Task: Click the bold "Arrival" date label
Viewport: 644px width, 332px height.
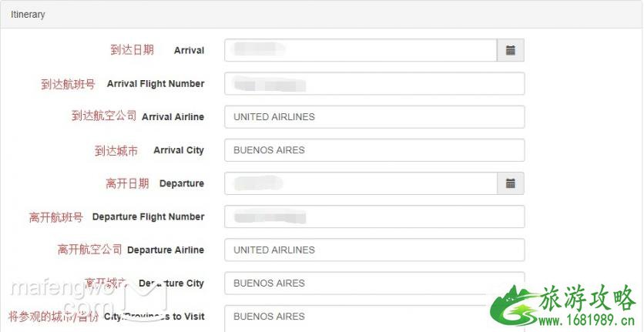Action: pyautogui.click(x=189, y=51)
